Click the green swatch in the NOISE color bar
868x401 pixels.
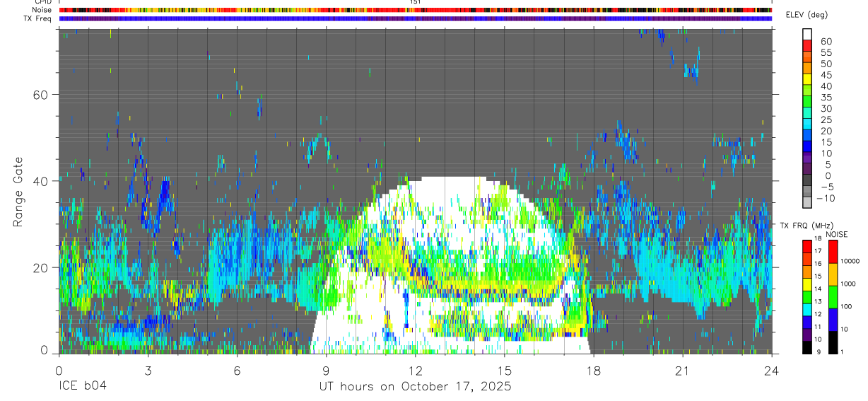tap(832, 296)
